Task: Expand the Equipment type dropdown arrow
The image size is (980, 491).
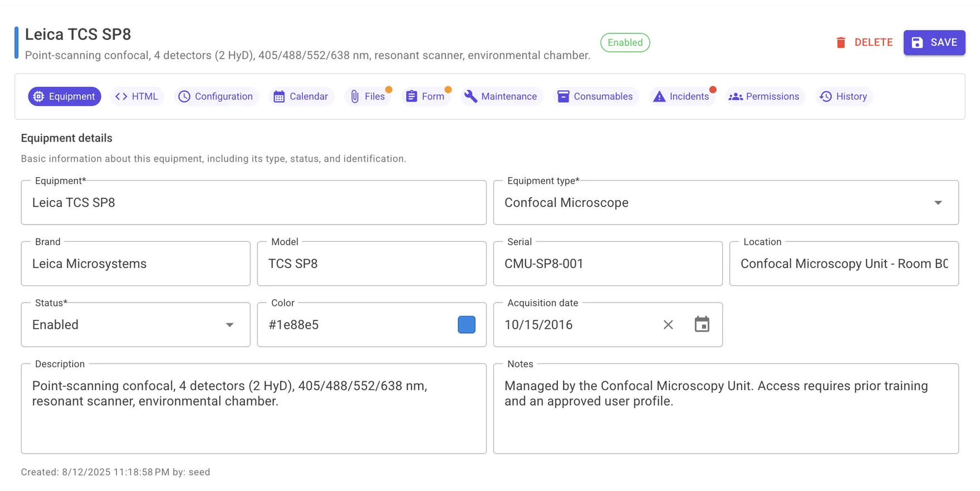Action: tap(938, 203)
